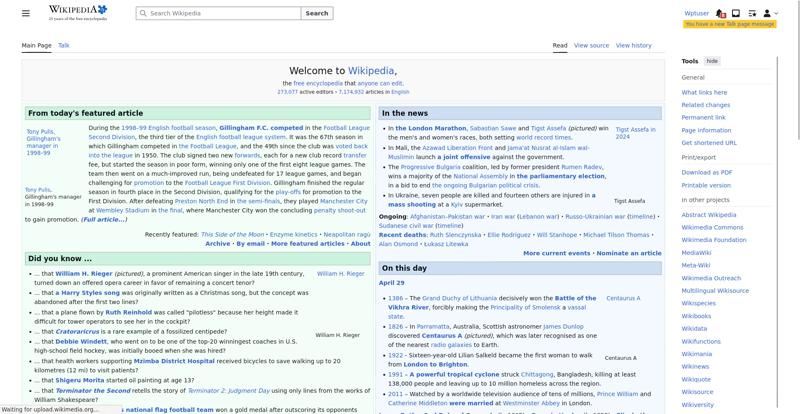
Task: Switch to the Talk tab
Action: (x=64, y=45)
